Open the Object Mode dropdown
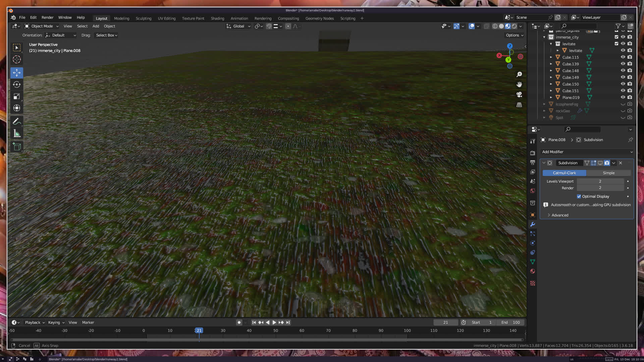 pyautogui.click(x=42, y=26)
